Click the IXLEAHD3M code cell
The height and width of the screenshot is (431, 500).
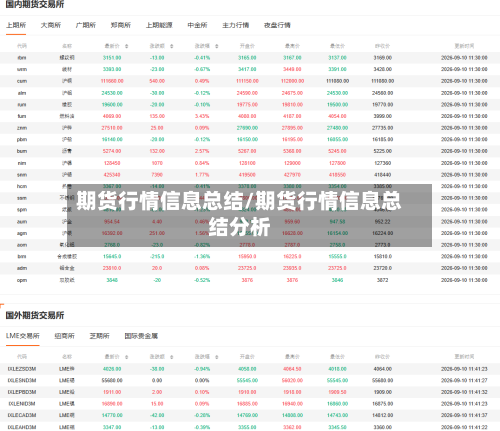tap(22, 427)
